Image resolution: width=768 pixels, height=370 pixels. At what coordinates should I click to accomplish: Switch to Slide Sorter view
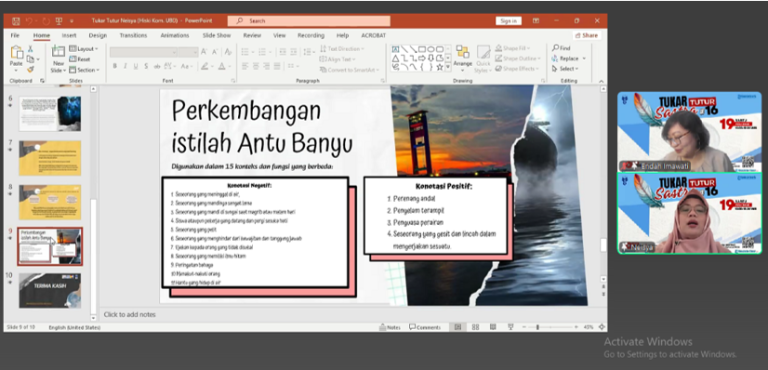coord(475,327)
